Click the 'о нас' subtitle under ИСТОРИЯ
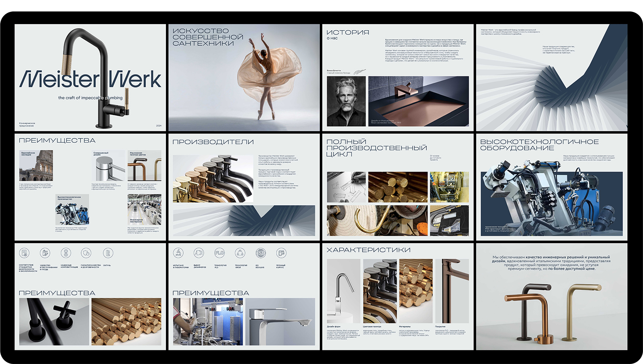This screenshot has width=643, height=364. 332,39
